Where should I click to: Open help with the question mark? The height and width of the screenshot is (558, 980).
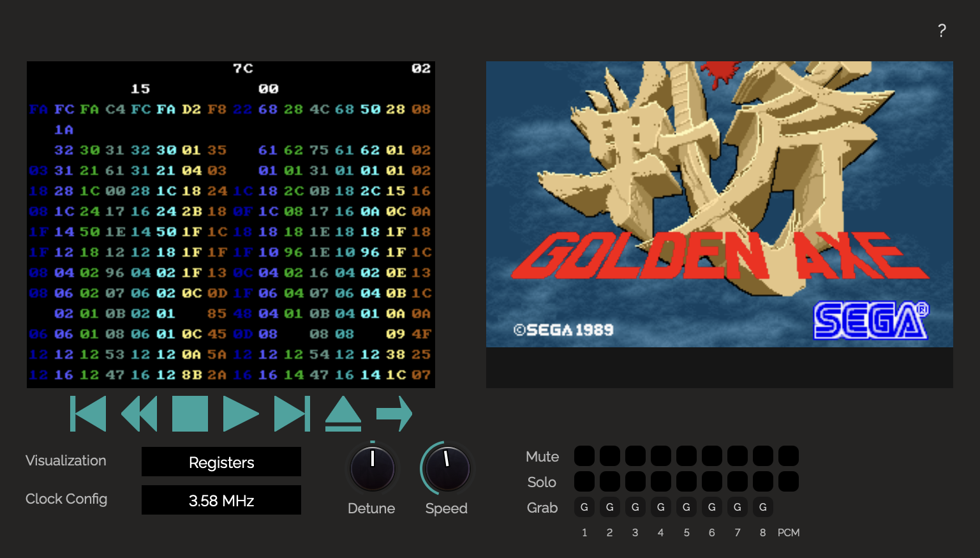pos(942,31)
